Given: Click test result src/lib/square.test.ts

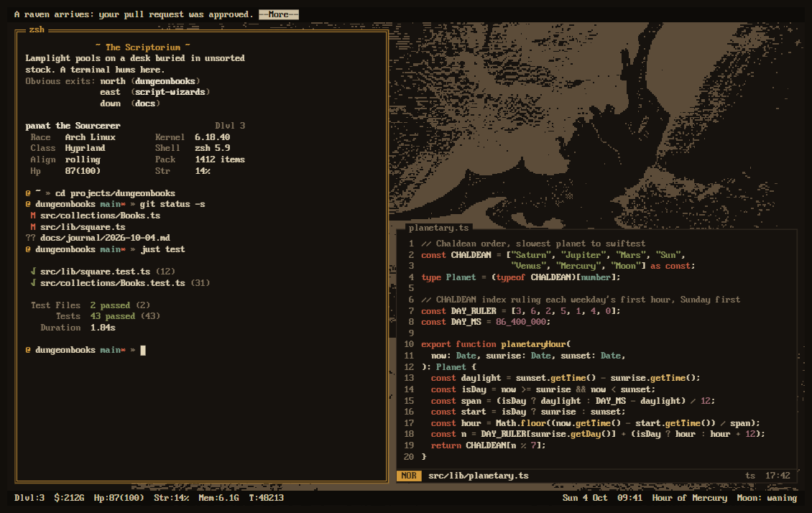Looking at the screenshot, I should tap(96, 272).
